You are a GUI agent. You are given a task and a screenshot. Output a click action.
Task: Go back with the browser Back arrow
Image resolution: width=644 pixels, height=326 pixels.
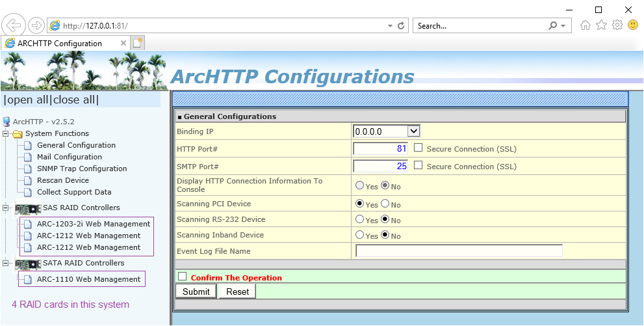pyautogui.click(x=14, y=25)
